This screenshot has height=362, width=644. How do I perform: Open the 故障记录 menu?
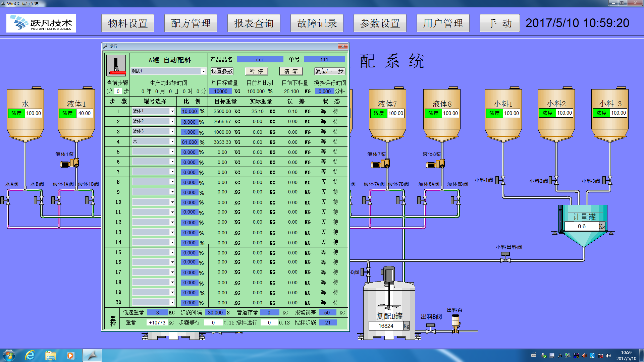[317, 23]
